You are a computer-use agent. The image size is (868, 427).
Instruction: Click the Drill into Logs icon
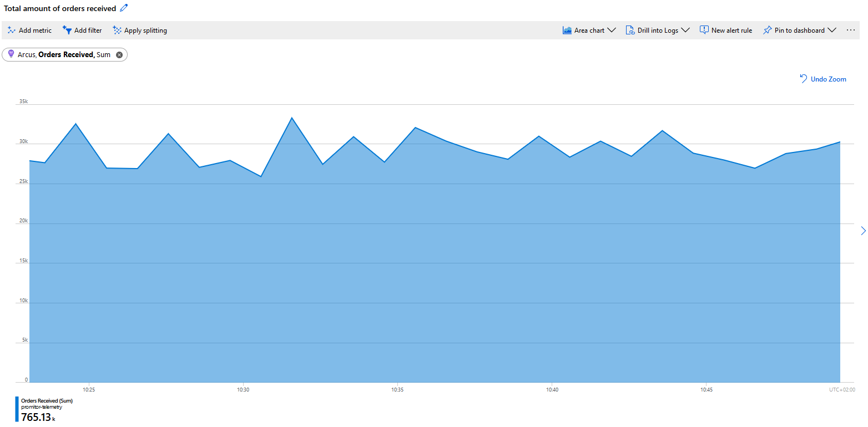(x=630, y=30)
